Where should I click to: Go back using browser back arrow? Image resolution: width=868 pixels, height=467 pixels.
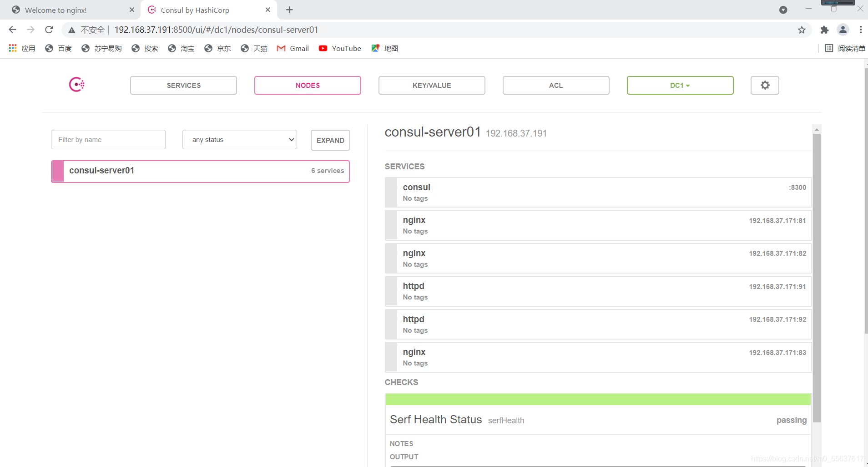(x=12, y=30)
